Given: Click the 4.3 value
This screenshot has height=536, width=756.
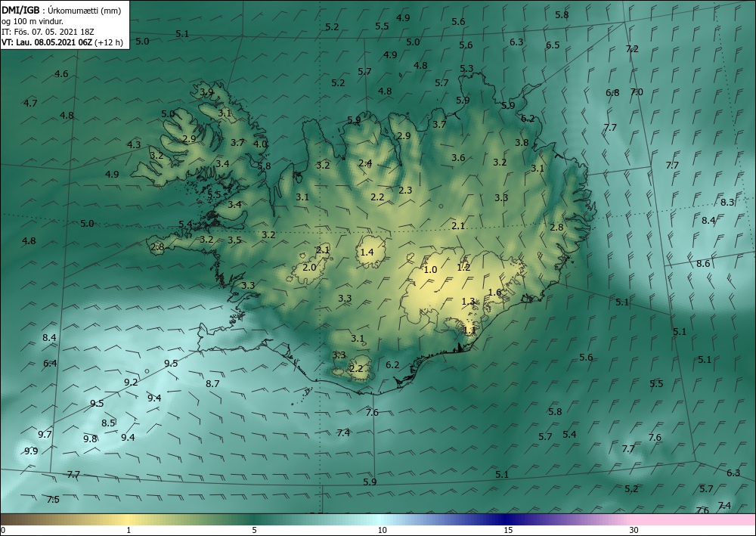Looking at the screenshot, I should [134, 144].
